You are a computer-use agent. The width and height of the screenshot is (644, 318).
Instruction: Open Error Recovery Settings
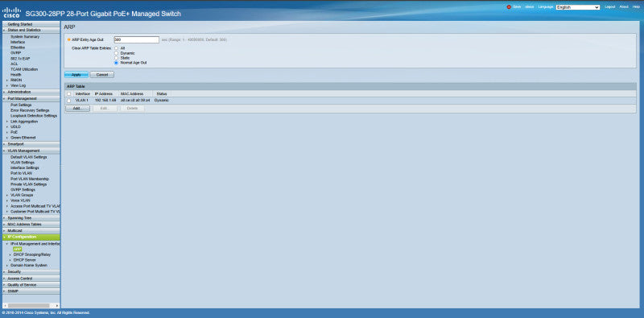pos(30,110)
